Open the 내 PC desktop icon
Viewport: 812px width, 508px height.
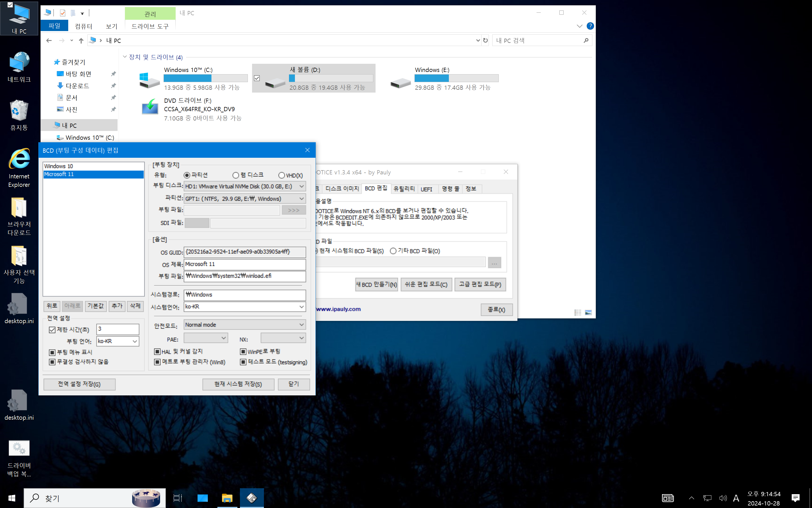pyautogui.click(x=19, y=18)
